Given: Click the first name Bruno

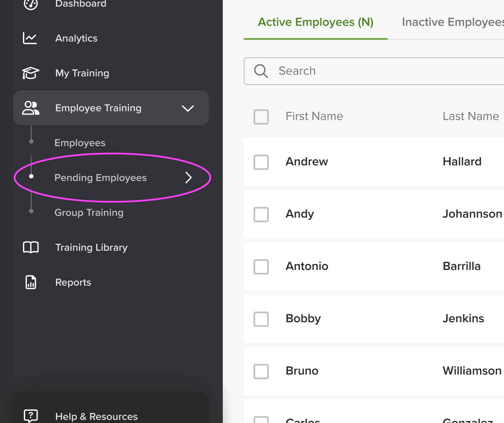Looking at the screenshot, I should [x=302, y=371].
